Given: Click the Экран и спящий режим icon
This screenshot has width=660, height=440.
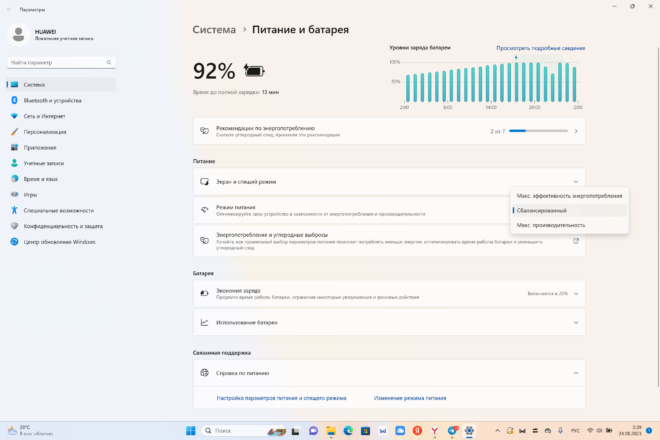Looking at the screenshot, I should 205,181.
